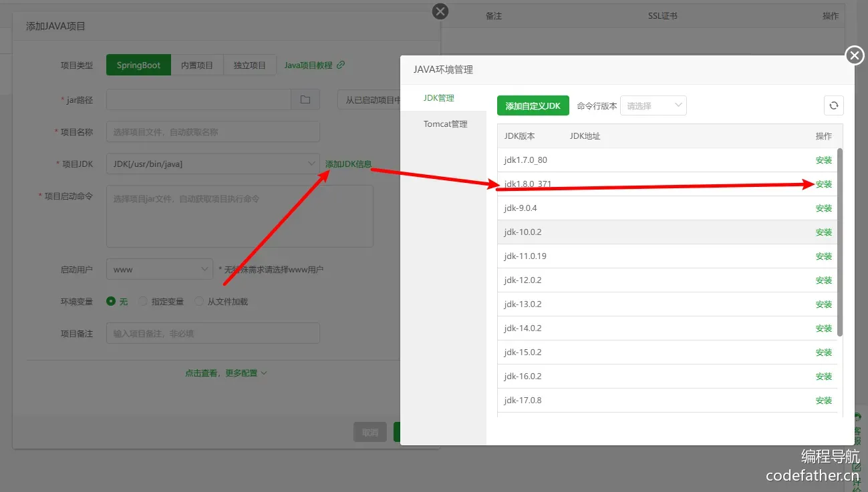Click 添加JDK信息 link
The image size is (868, 492).
click(348, 164)
